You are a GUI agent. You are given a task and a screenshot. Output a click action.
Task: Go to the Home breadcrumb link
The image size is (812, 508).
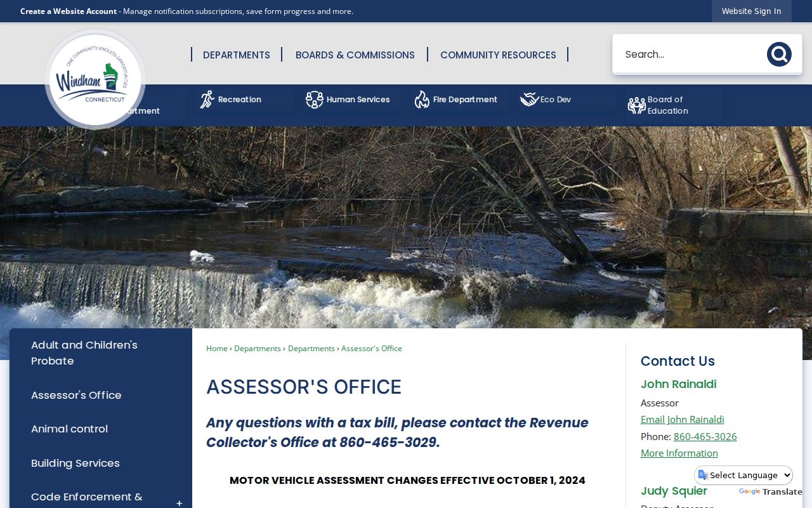pyautogui.click(x=217, y=349)
